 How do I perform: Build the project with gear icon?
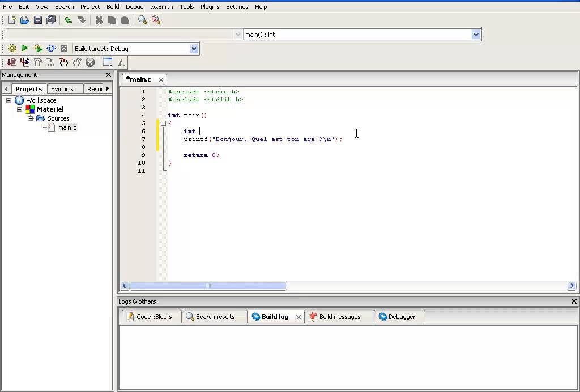[12, 49]
